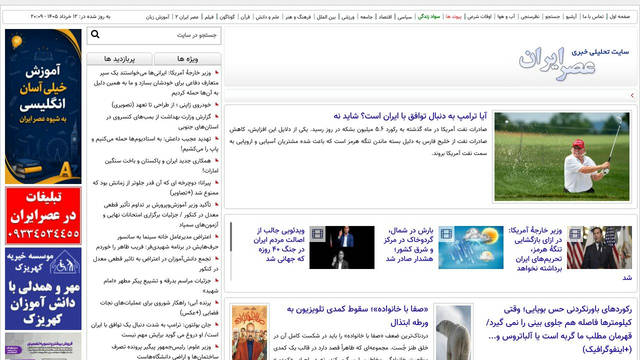Click the 'موسسه خیریه کهریزک' ad banner

(43, 289)
